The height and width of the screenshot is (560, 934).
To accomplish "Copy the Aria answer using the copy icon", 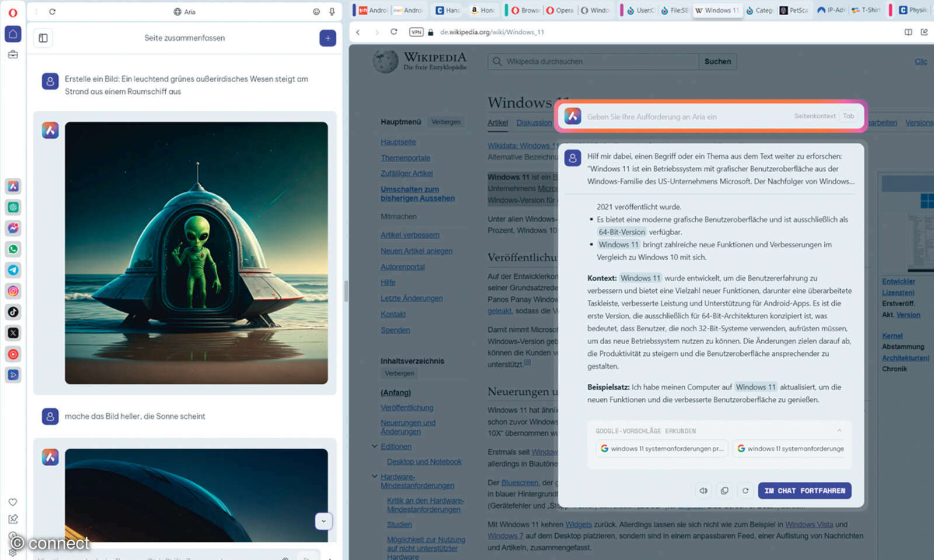I will 724,491.
